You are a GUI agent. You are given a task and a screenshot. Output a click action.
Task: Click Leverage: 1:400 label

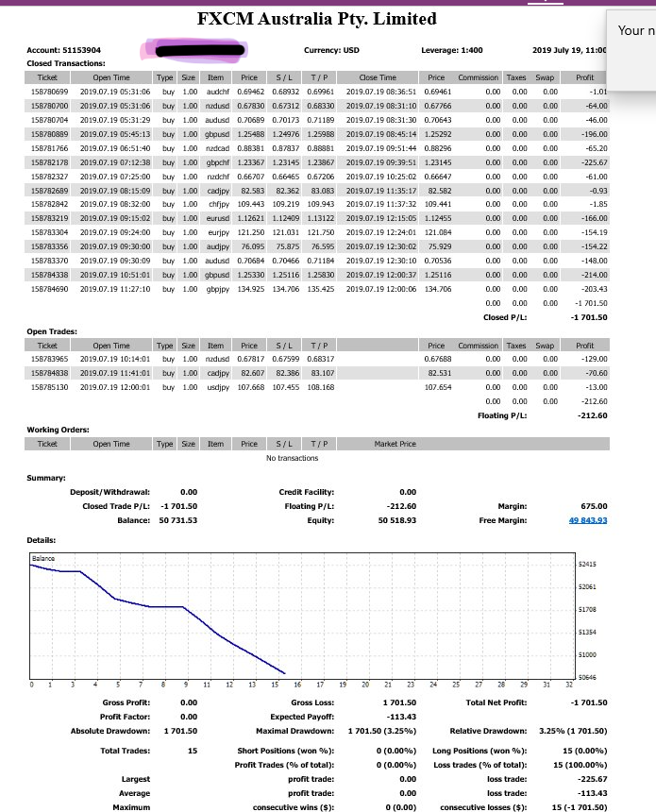click(x=451, y=50)
